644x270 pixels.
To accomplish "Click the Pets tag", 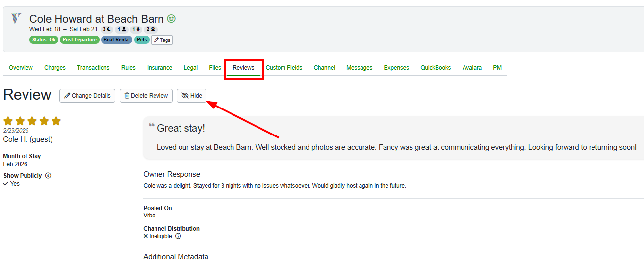I will coord(142,40).
